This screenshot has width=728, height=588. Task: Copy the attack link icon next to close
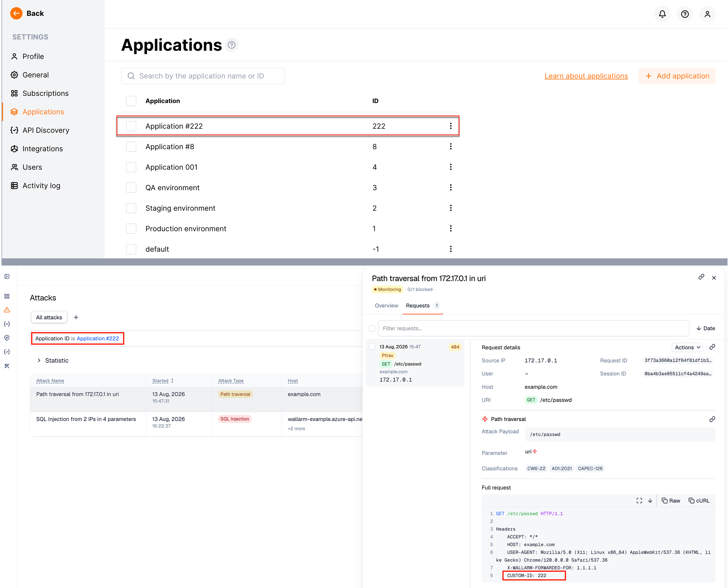(x=701, y=277)
